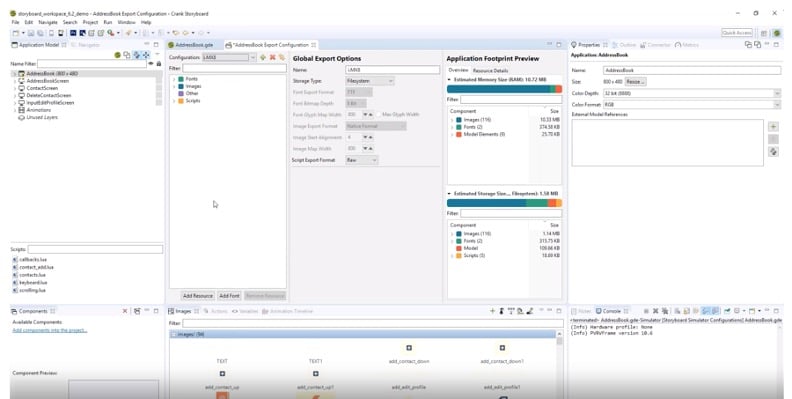Switch to the AddressBook.gde tab
This screenshot has width=792, height=399.
coord(190,45)
